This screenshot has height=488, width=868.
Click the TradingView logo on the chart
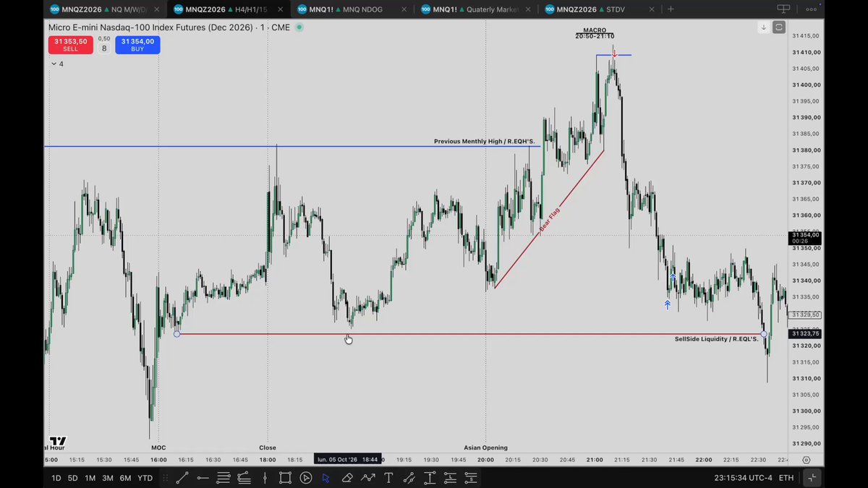pos(58,441)
